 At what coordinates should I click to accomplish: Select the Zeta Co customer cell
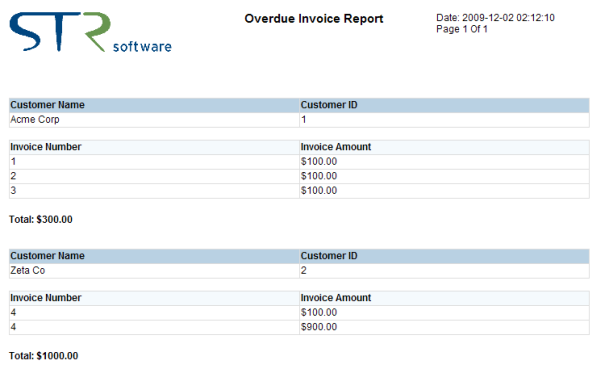pos(154,271)
